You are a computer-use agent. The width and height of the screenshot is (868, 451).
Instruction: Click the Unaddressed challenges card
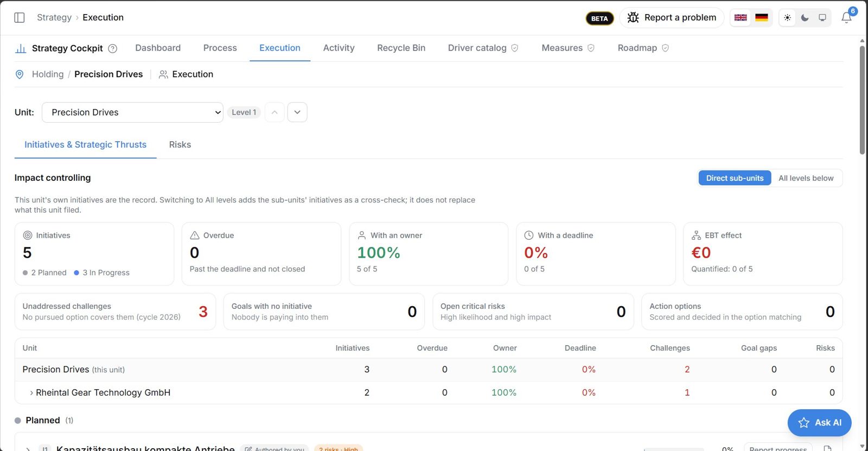115,312
